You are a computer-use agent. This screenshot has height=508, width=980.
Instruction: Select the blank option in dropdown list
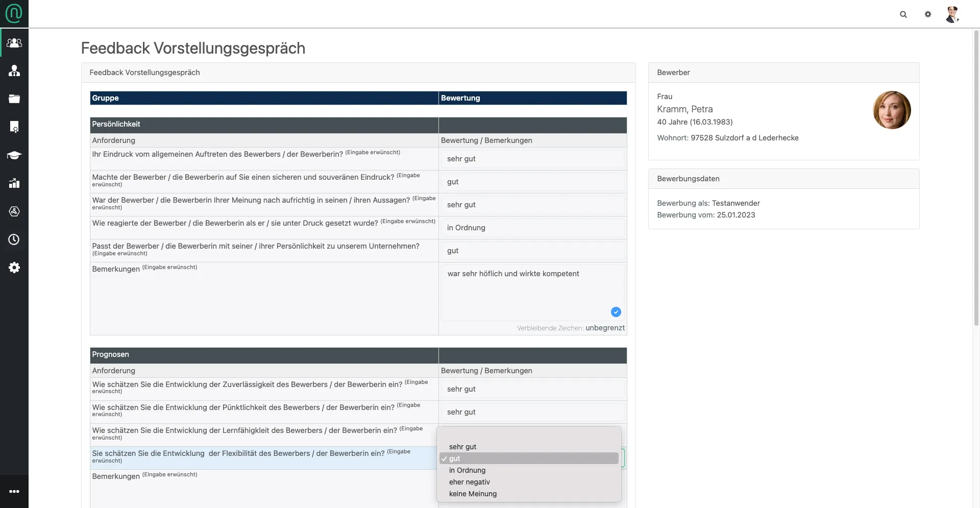pos(529,435)
